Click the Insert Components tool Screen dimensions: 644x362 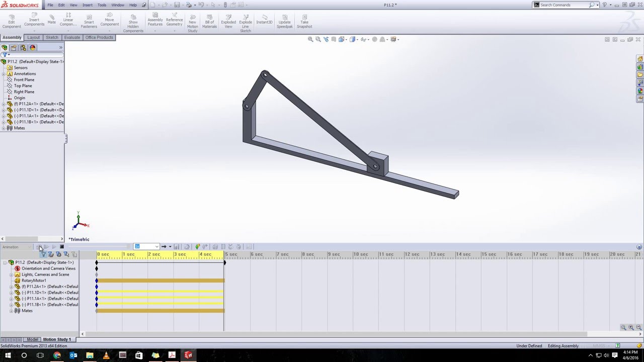point(34,20)
